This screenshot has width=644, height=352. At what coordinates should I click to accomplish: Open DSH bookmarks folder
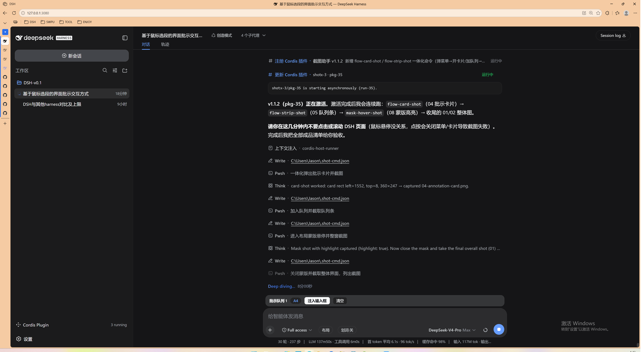point(30,22)
